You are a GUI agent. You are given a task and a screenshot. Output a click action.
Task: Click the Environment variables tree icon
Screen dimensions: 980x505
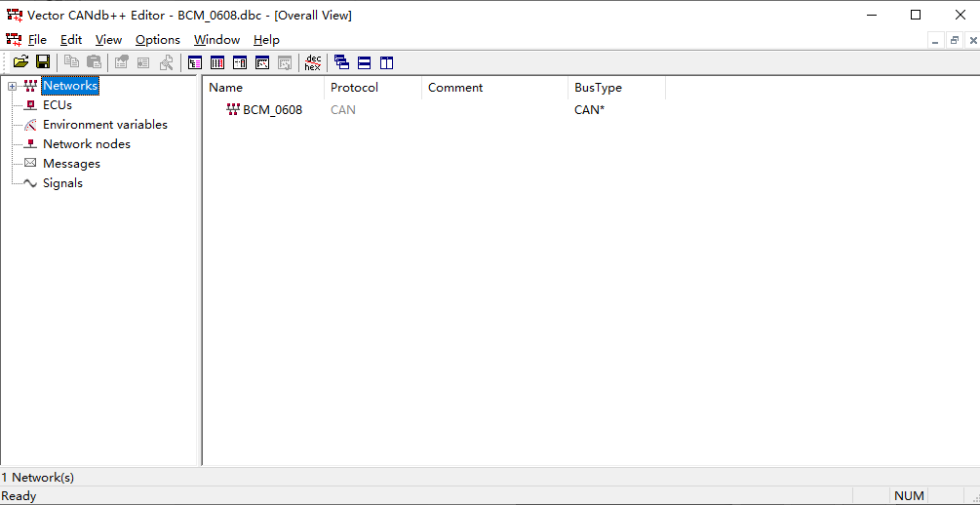coord(30,125)
